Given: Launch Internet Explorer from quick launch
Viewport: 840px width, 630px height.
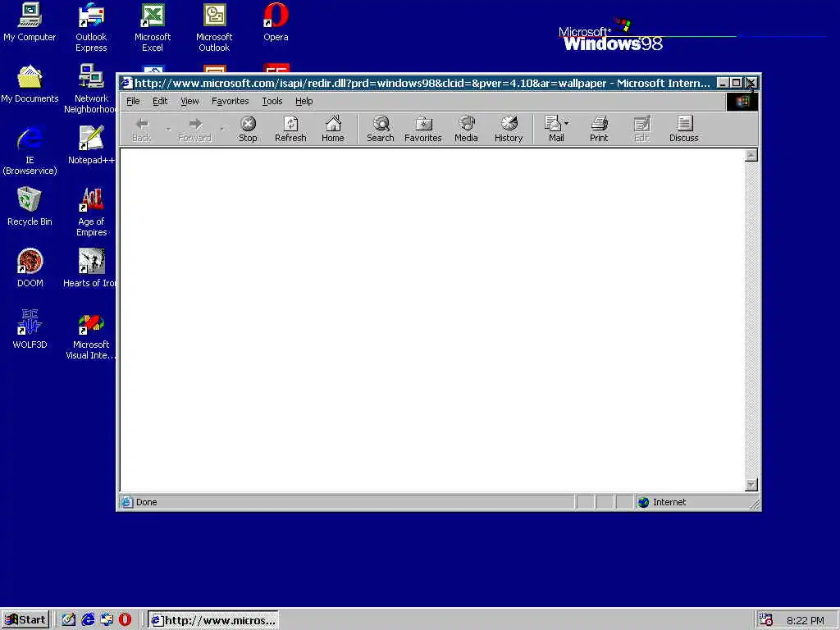Looking at the screenshot, I should pyautogui.click(x=87, y=620).
